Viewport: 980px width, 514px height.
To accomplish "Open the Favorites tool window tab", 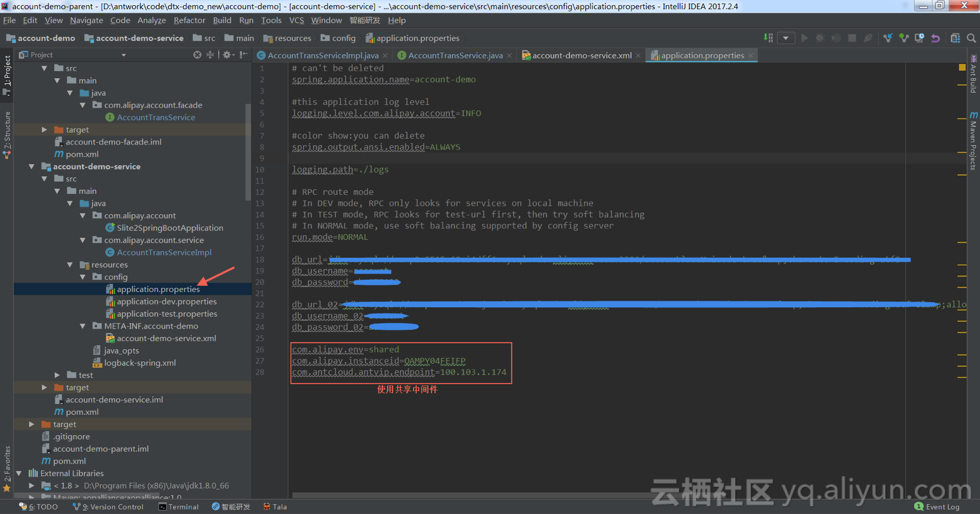I will pos(7,468).
